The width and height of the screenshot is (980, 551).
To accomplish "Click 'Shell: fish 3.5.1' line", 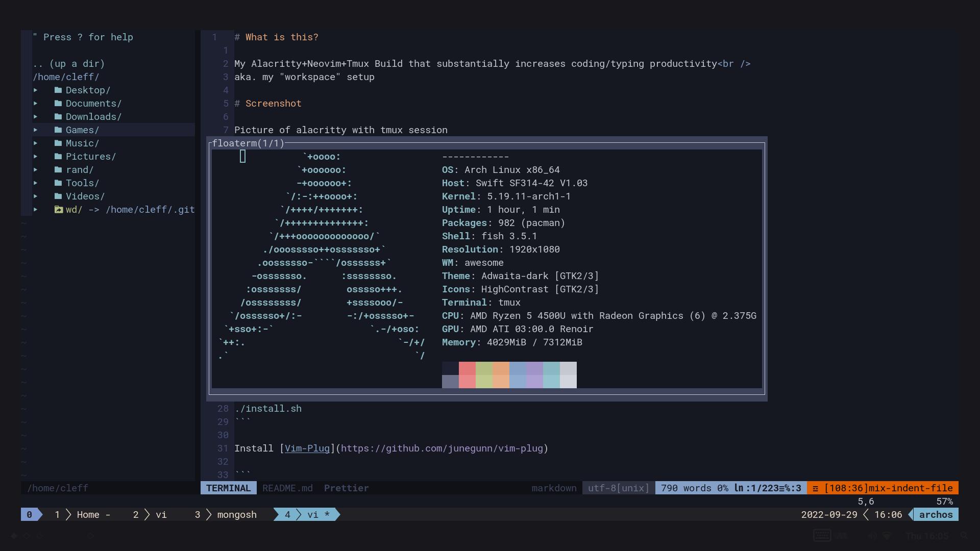I will pos(489,236).
